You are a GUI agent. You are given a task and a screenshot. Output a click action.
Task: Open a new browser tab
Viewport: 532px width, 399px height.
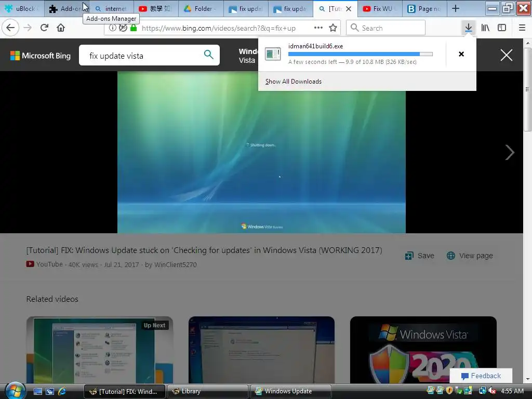click(456, 8)
